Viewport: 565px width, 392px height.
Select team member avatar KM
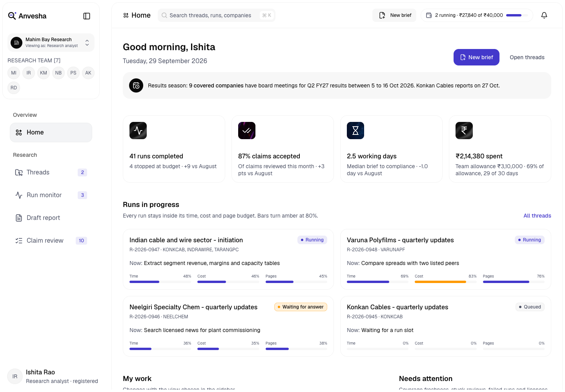tap(44, 73)
